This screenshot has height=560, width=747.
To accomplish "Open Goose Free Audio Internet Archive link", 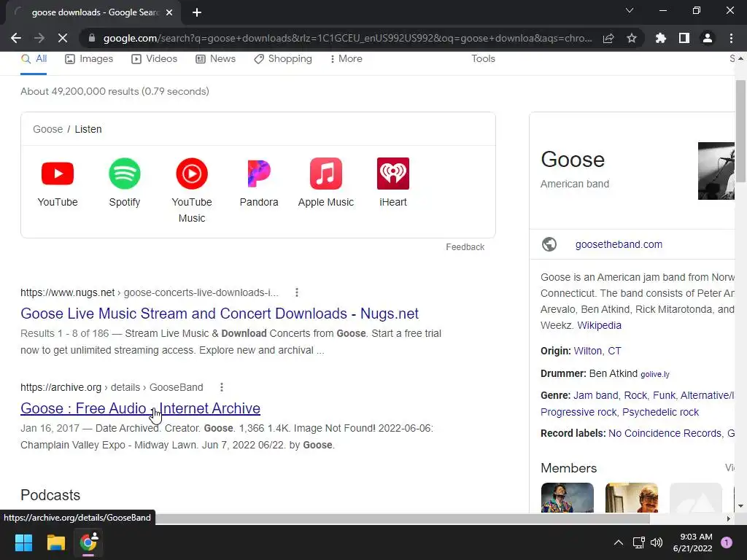I will 141,408.
